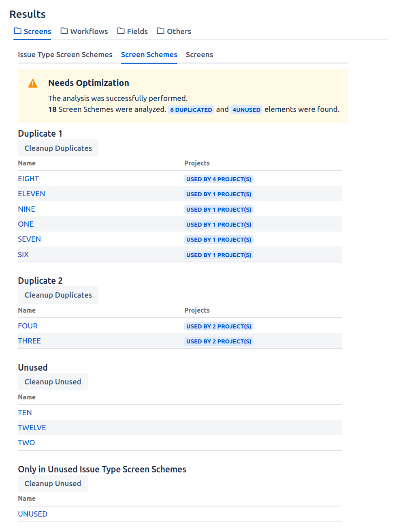Click the folder icon beside Others

coord(161,31)
